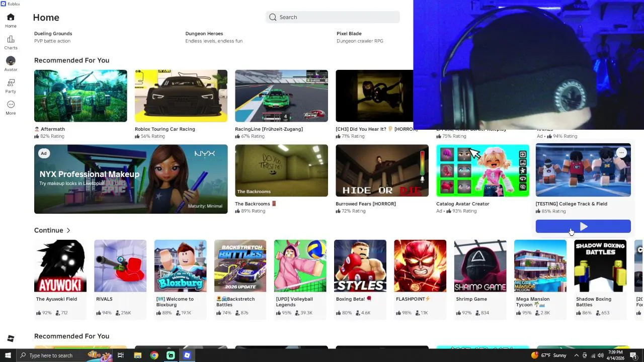Open File Explorer from the taskbar
644x362 pixels.
137,355
